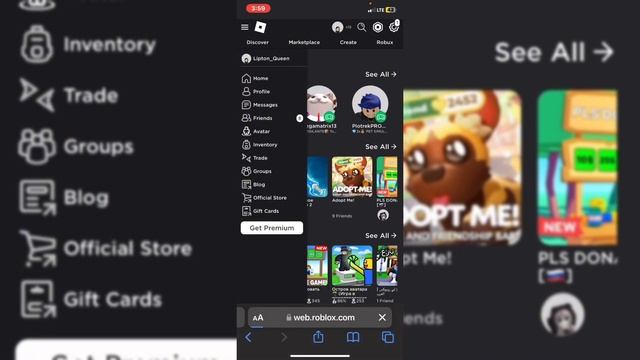Tap See All above the friends avatars

[380, 74]
